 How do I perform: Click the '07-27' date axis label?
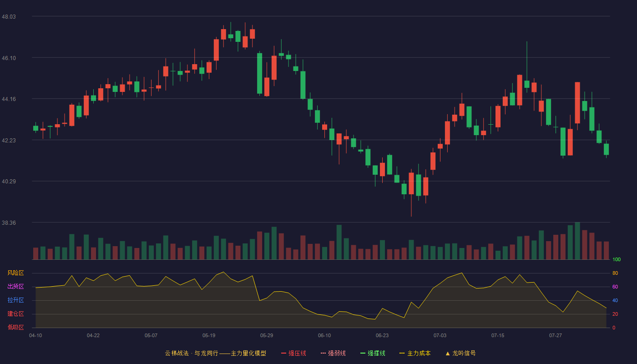pyautogui.click(x=556, y=335)
